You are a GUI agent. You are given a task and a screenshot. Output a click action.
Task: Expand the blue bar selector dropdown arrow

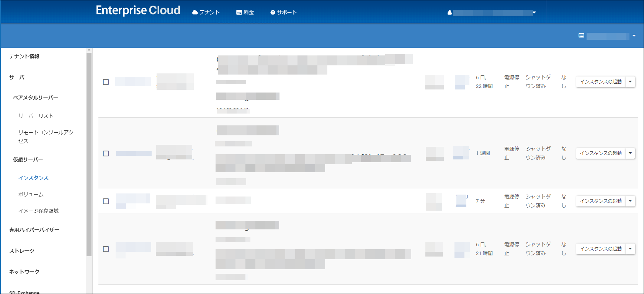pyautogui.click(x=634, y=36)
